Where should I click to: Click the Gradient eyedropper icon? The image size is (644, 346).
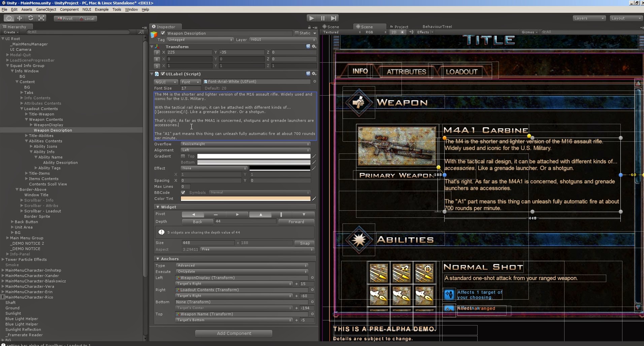click(x=314, y=156)
